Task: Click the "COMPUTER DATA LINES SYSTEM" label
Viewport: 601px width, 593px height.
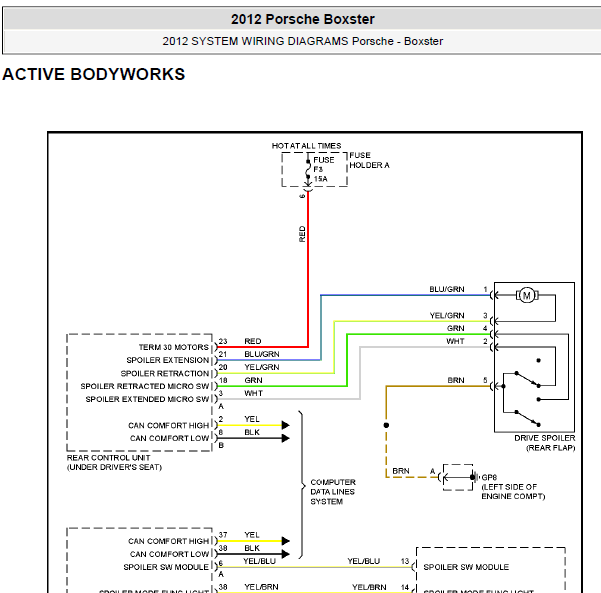Action: (x=333, y=492)
